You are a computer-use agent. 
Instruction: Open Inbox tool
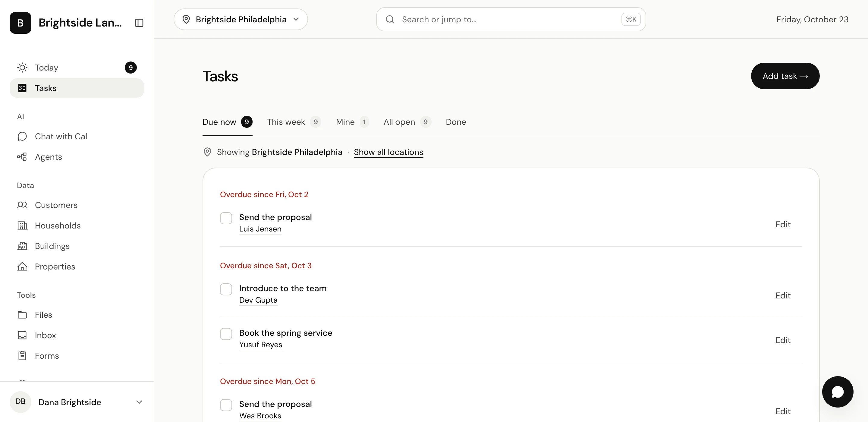77,335
